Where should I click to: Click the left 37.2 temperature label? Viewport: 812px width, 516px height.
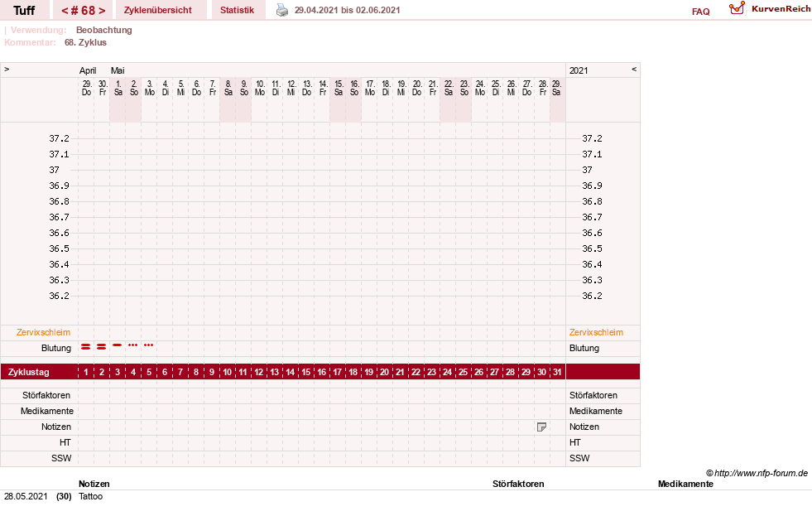(59, 138)
